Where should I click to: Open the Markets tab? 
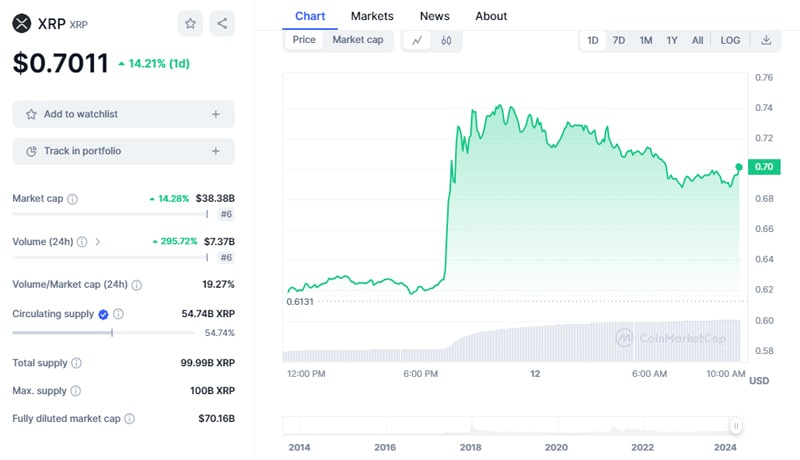tap(372, 16)
